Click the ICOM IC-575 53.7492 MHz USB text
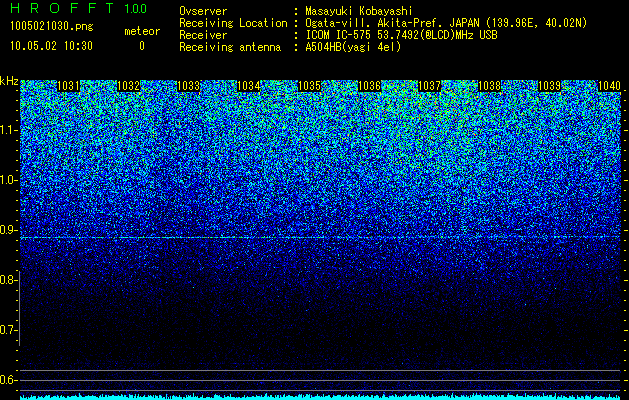The image size is (629, 400). (x=401, y=35)
